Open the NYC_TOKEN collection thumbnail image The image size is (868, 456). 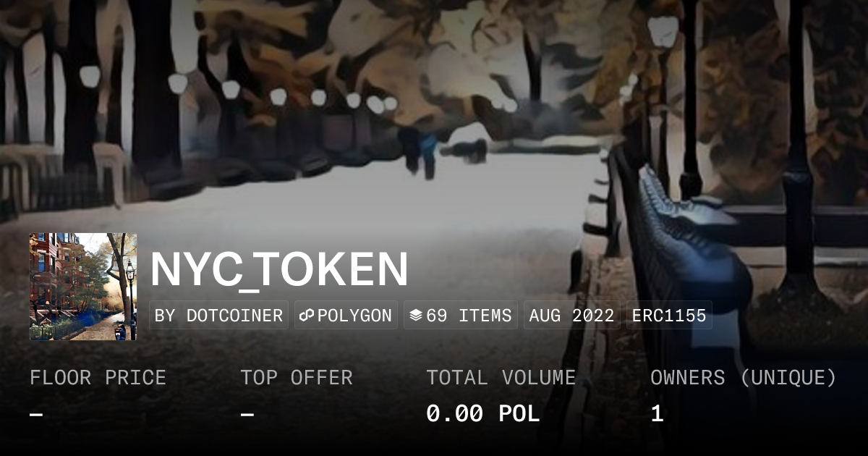(83, 287)
